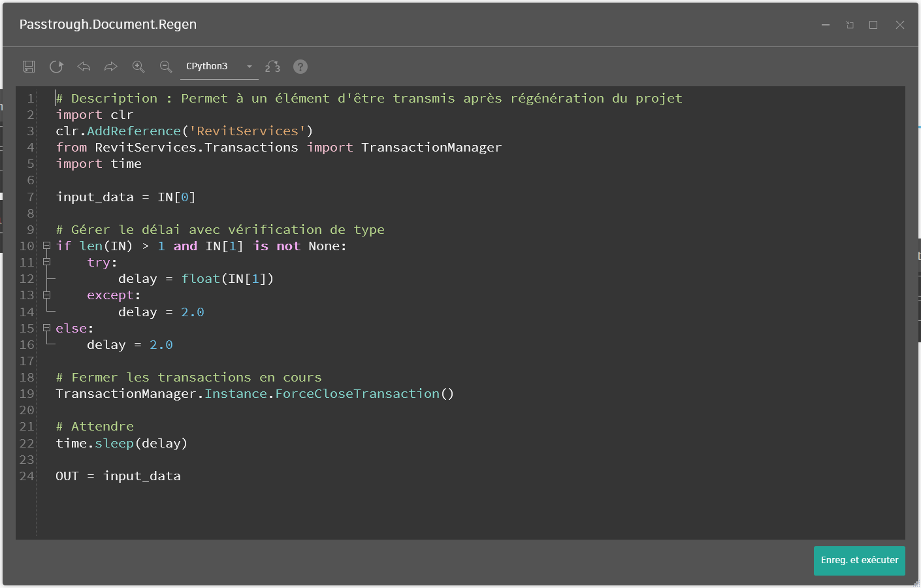Viewport: 921px width, 588px height.
Task: Click on 'time.sleep(delay)' code line
Action: point(121,444)
